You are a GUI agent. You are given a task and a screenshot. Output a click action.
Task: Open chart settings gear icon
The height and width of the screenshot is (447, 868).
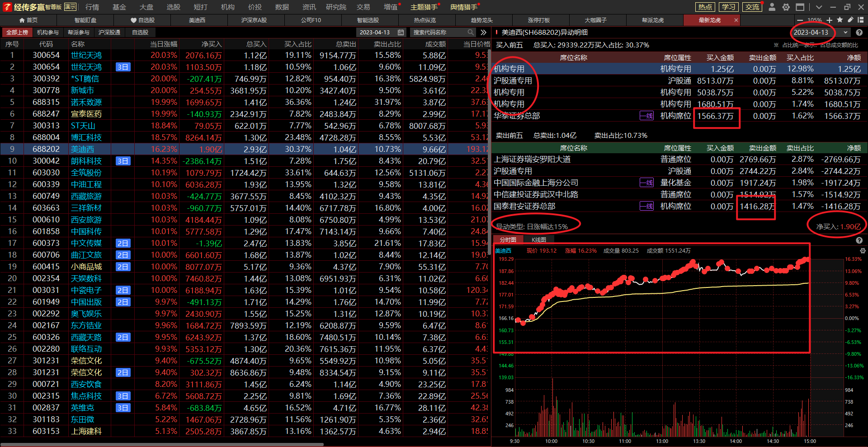pos(863,250)
